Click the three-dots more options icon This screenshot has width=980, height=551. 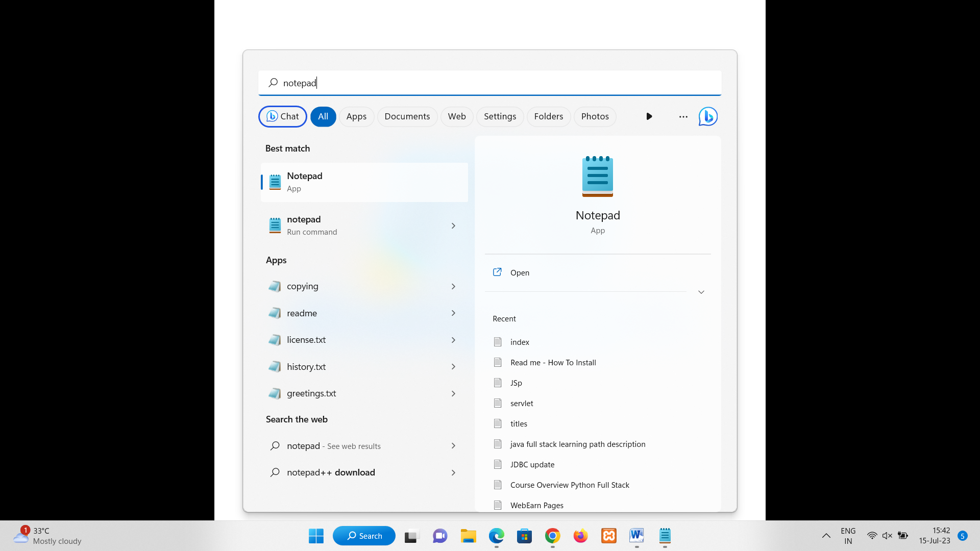(683, 116)
